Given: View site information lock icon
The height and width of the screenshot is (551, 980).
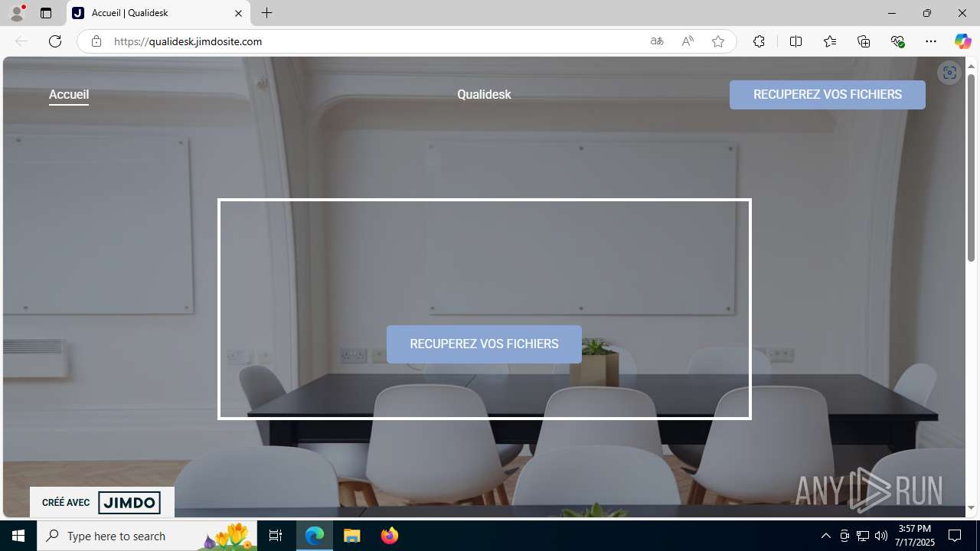Looking at the screenshot, I should (x=96, y=41).
